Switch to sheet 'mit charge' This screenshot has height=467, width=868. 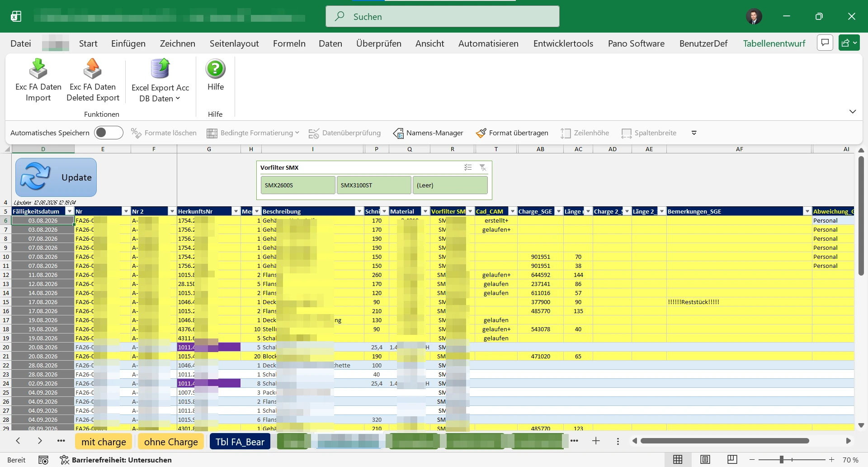[x=104, y=442]
